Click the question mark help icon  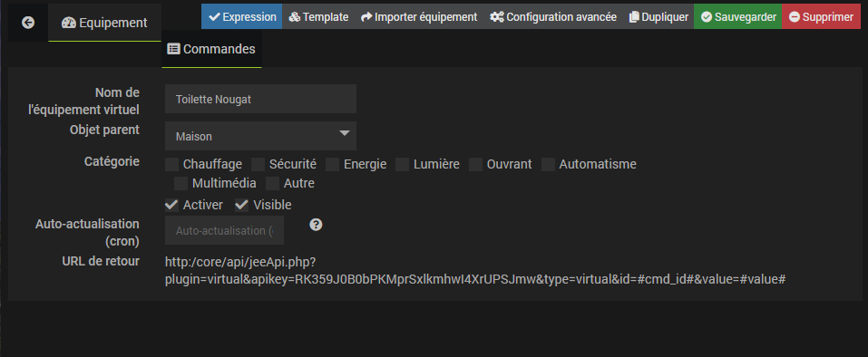coord(316,225)
